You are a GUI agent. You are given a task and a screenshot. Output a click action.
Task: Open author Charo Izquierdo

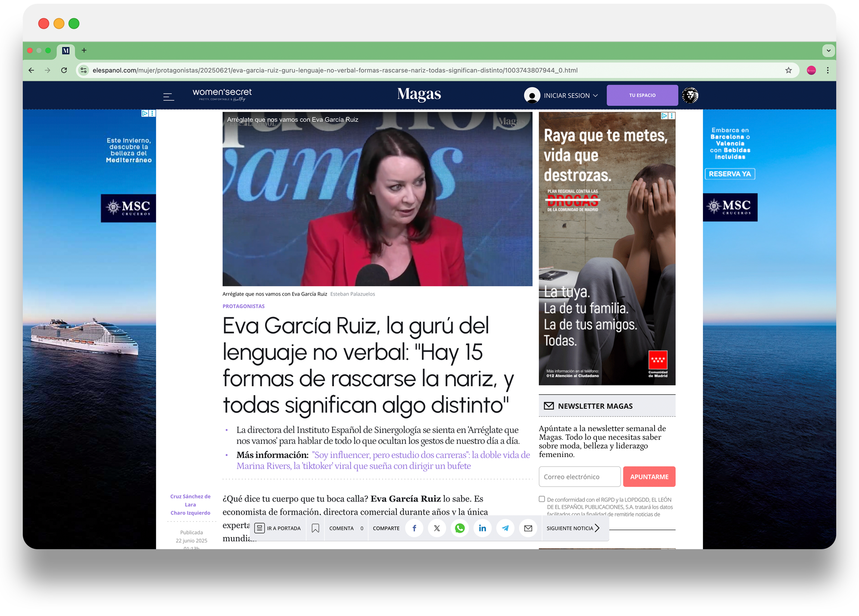click(x=190, y=513)
